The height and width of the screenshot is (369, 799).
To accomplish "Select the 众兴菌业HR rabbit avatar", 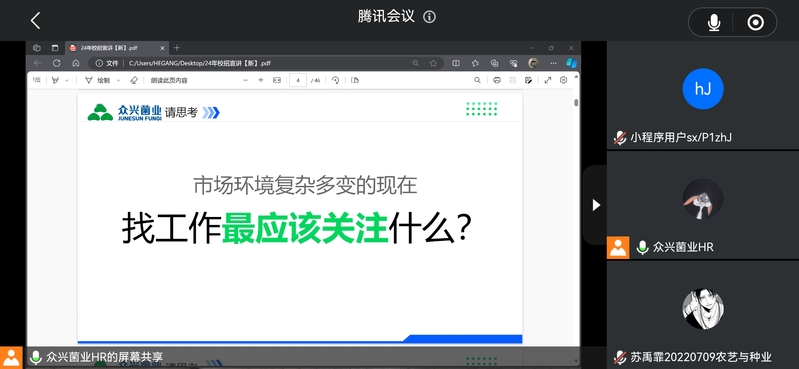I will point(703,199).
